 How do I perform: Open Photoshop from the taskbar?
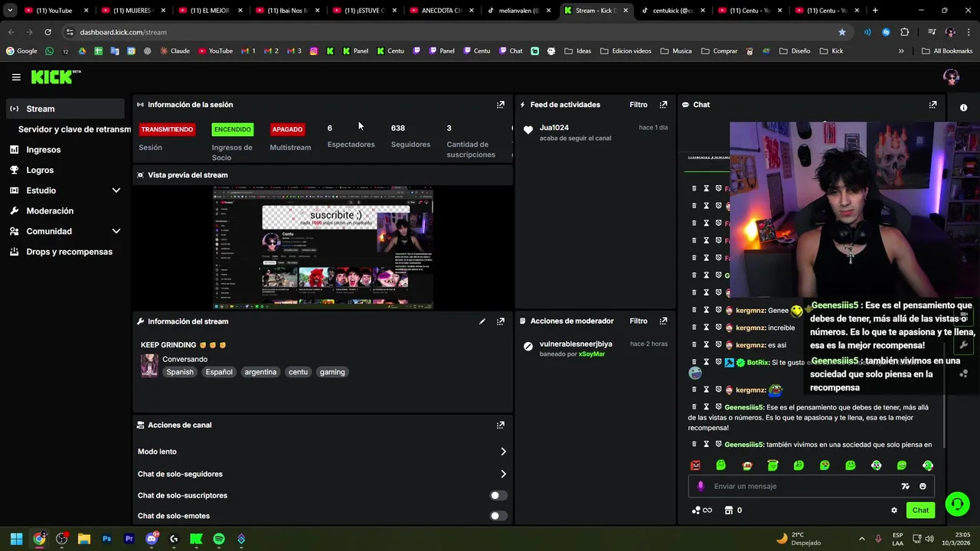click(106, 539)
